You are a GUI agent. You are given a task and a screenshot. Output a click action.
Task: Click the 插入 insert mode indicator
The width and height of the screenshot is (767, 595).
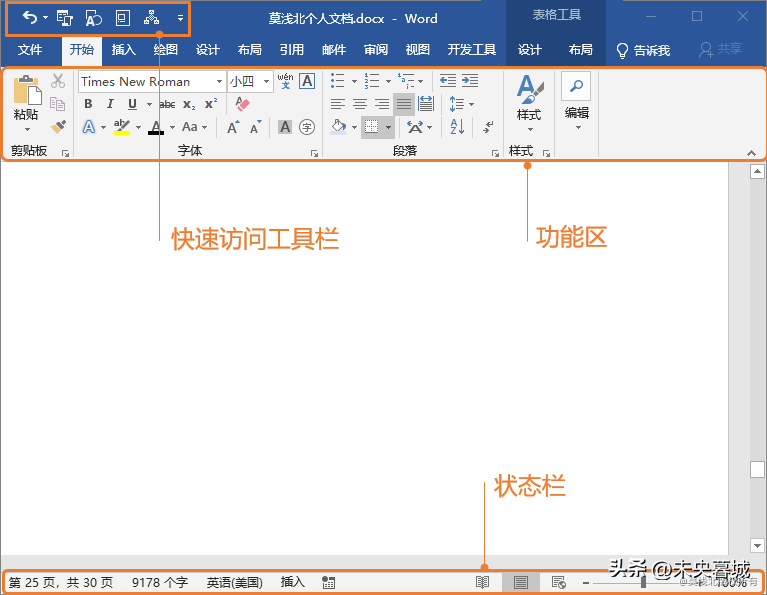pos(293,582)
